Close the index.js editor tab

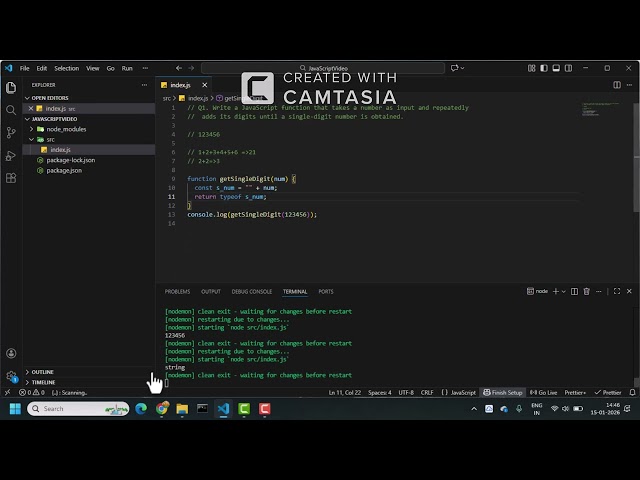click(x=204, y=85)
